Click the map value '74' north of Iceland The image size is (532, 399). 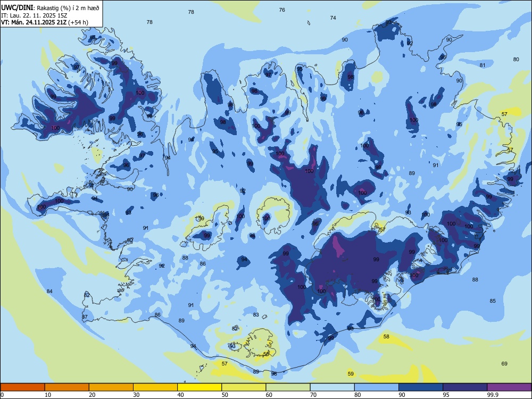coord(333,18)
